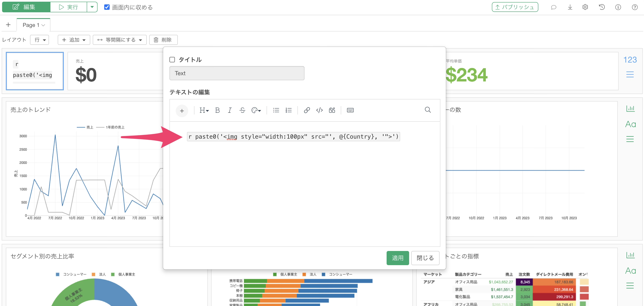This screenshot has height=306, width=644.
Task: Open the 等間隔にする dropdown
Action: coord(119,40)
